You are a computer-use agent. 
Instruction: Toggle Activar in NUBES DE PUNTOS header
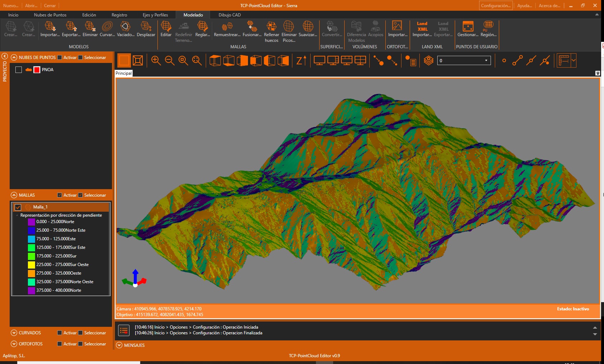[60, 58]
